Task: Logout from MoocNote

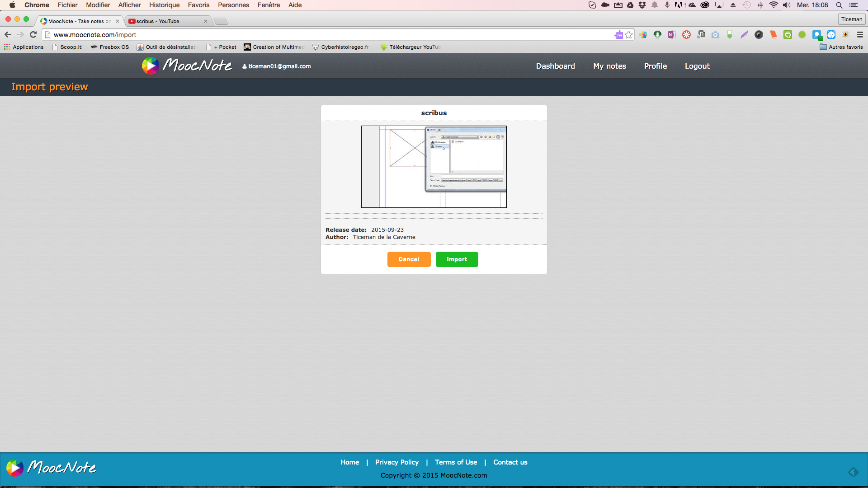Action: (x=697, y=66)
